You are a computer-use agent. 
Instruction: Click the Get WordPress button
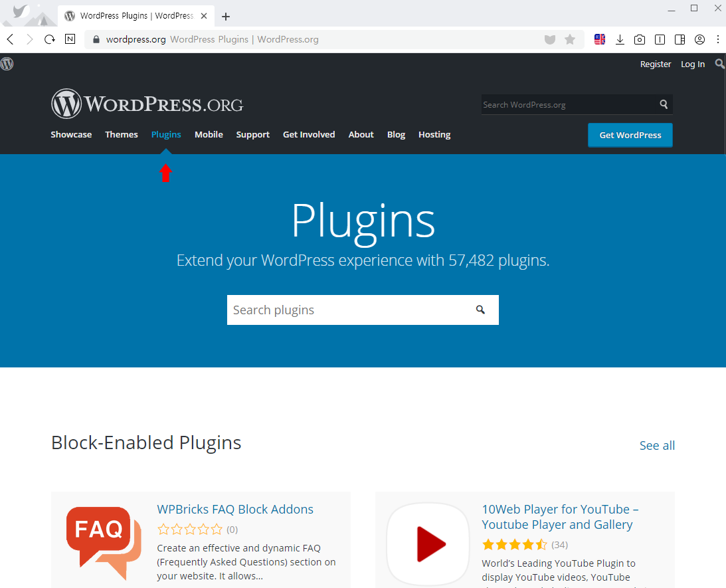(630, 135)
